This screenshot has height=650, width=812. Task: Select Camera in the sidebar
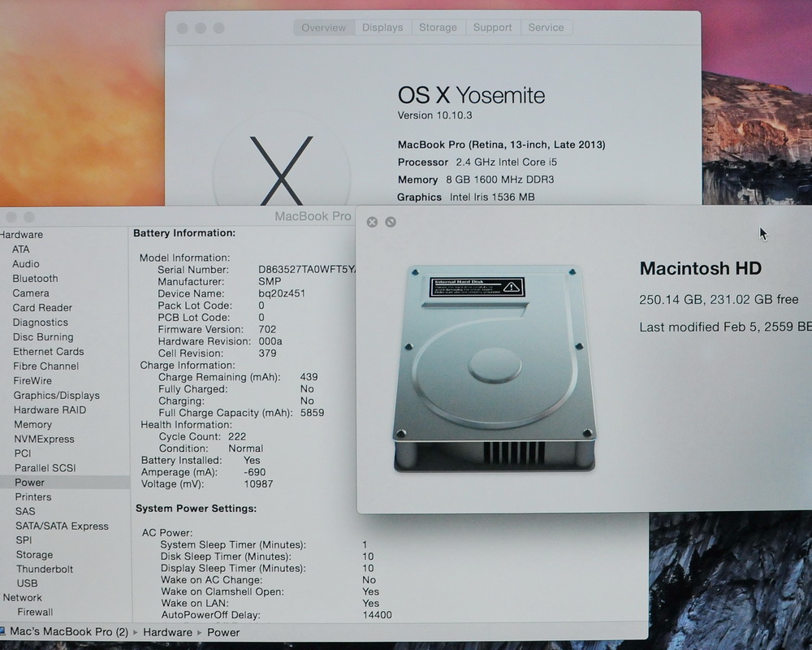pyautogui.click(x=31, y=292)
